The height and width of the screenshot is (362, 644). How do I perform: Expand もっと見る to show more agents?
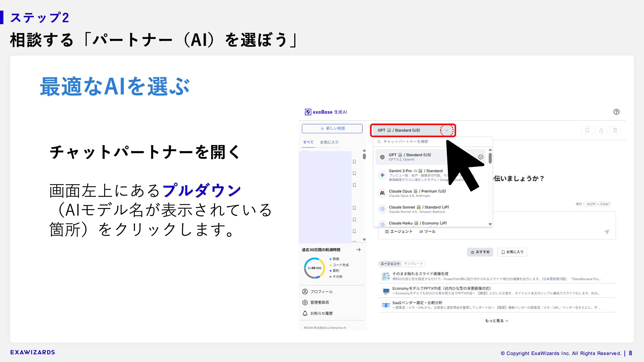(x=496, y=320)
